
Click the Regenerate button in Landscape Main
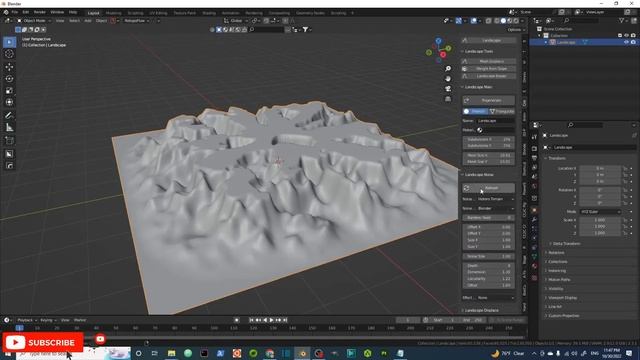coord(489,100)
